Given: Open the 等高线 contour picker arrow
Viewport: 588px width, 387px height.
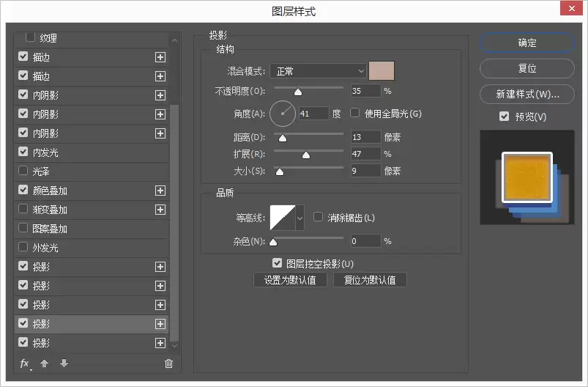Looking at the screenshot, I should (299, 218).
